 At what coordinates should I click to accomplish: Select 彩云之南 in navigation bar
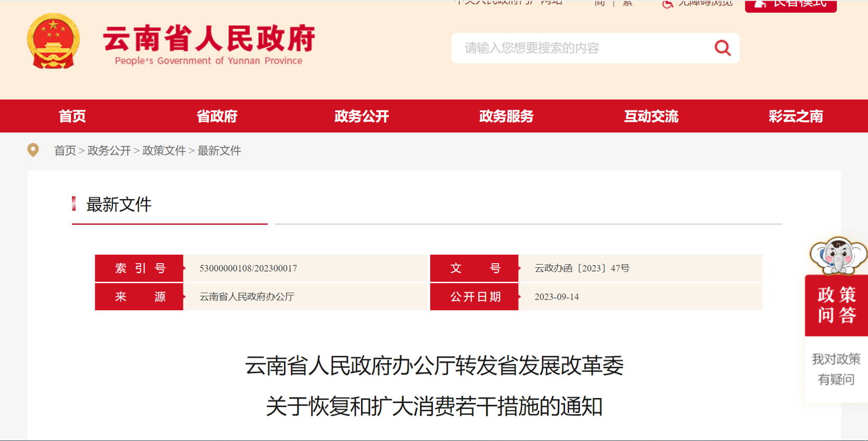tap(795, 116)
